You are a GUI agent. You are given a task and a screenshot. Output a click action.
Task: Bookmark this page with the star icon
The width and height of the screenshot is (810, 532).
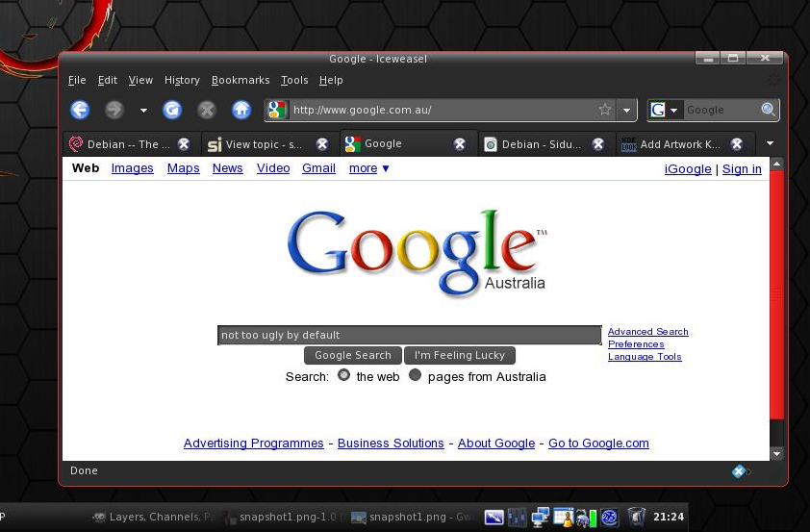tap(605, 110)
